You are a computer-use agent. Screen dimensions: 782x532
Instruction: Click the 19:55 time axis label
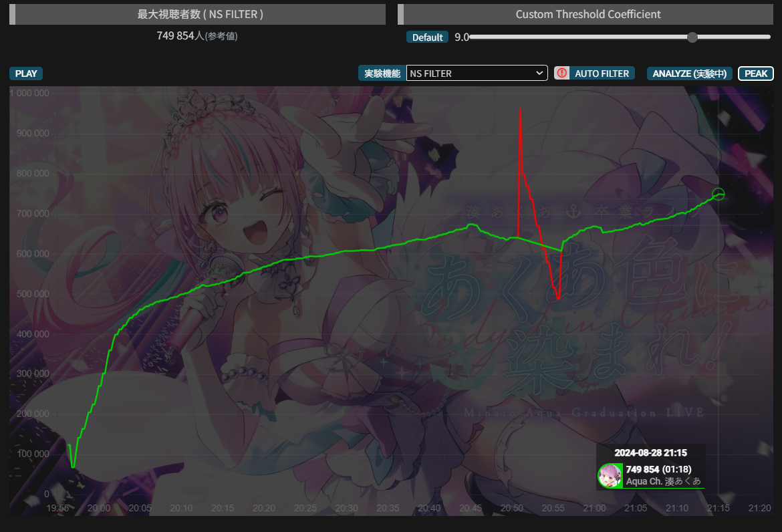(58, 508)
